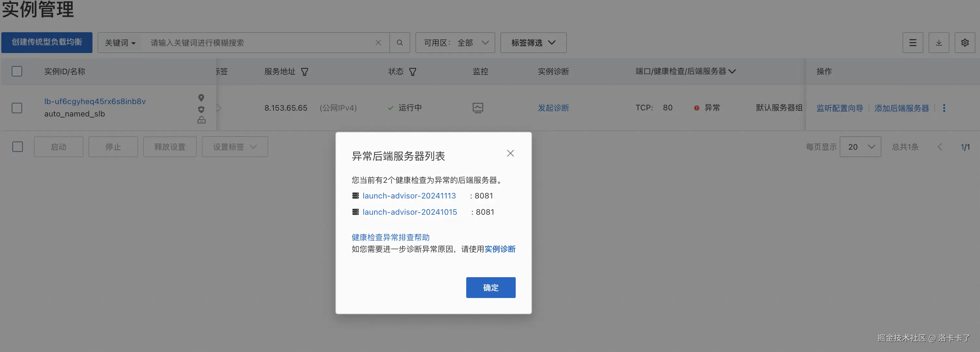Click the status column filter icon
This screenshot has width=980, height=352.
click(413, 72)
